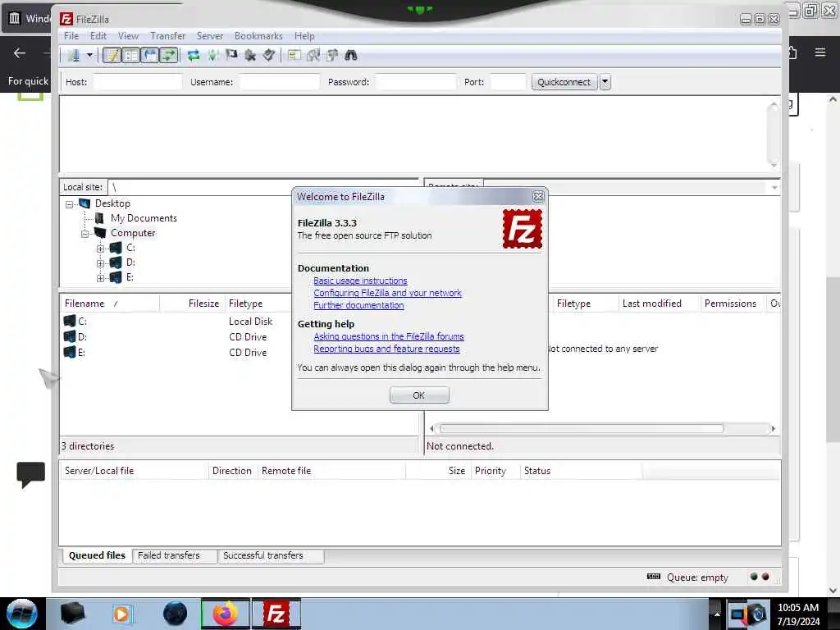The image size is (840, 630).
Task: Collapse the Desktop tree node
Action: tap(69, 204)
